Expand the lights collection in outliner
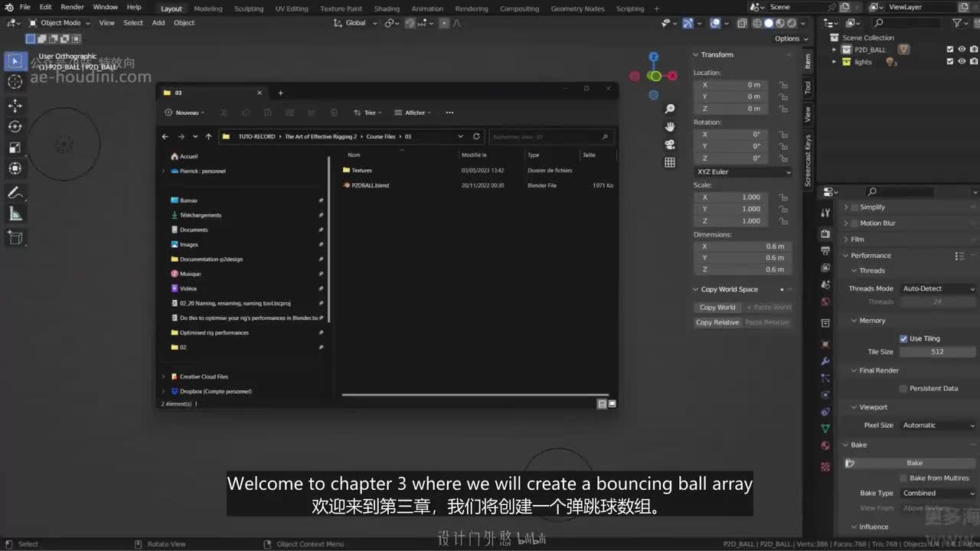 (835, 62)
